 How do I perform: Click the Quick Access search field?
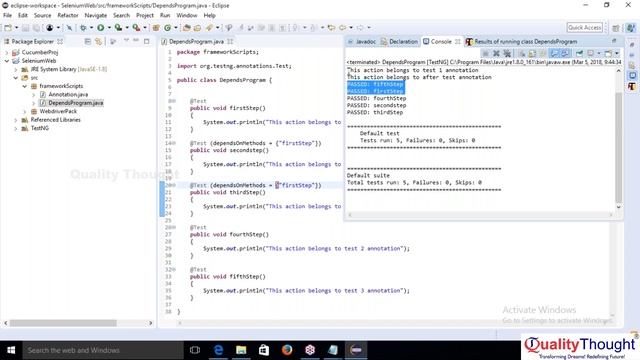click(584, 27)
